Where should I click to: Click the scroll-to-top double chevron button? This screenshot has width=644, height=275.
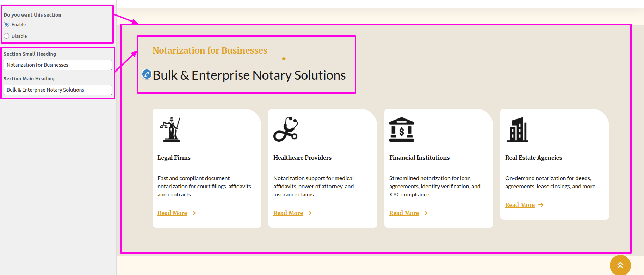620,265
